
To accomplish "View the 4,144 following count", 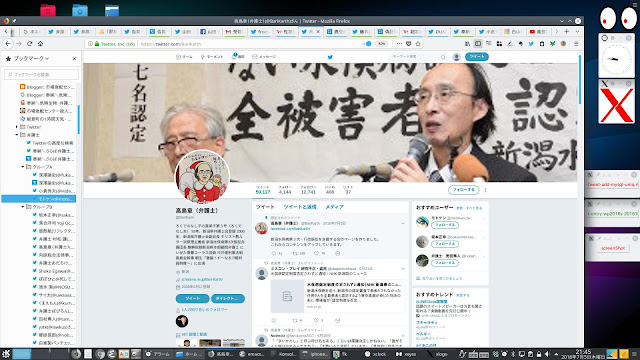I will pyautogui.click(x=285, y=190).
